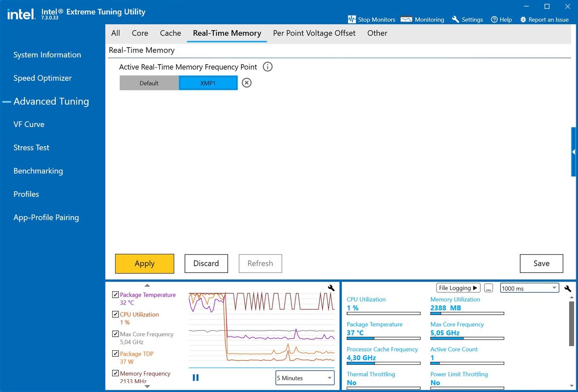Click the Discard button
578x392 pixels.
pos(206,264)
